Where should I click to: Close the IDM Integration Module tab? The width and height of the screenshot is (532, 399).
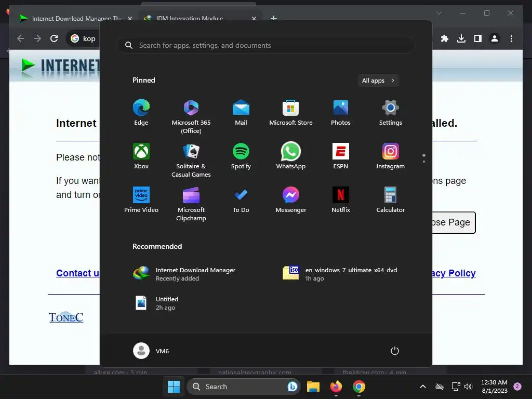[x=254, y=18]
